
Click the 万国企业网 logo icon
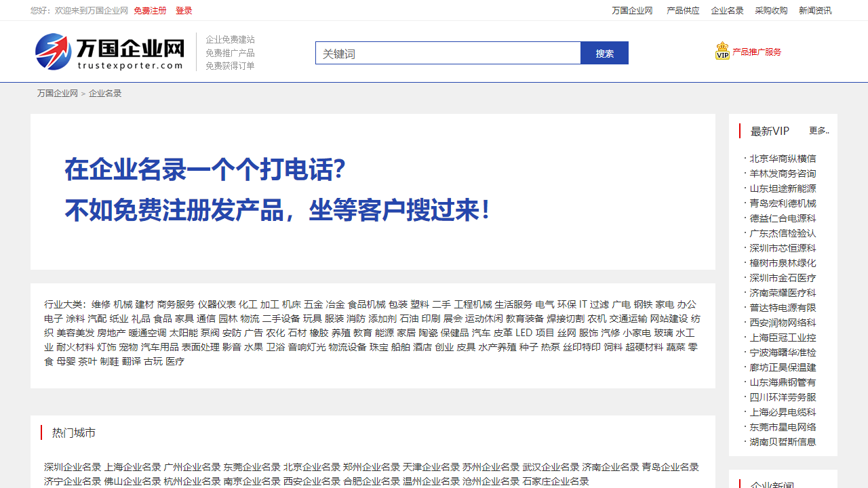53,51
